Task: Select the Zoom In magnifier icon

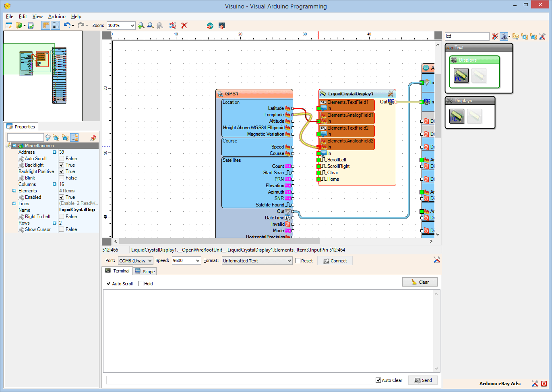Action: [141, 25]
